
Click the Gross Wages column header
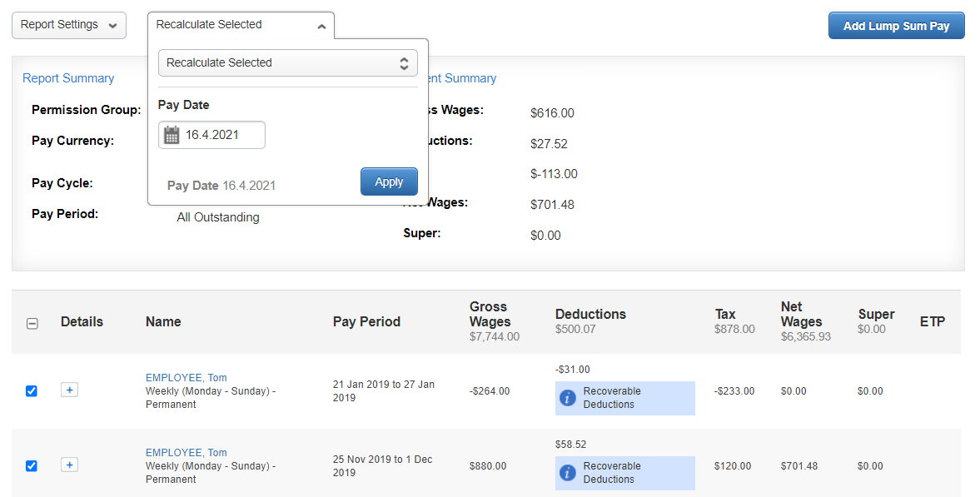[x=490, y=314]
